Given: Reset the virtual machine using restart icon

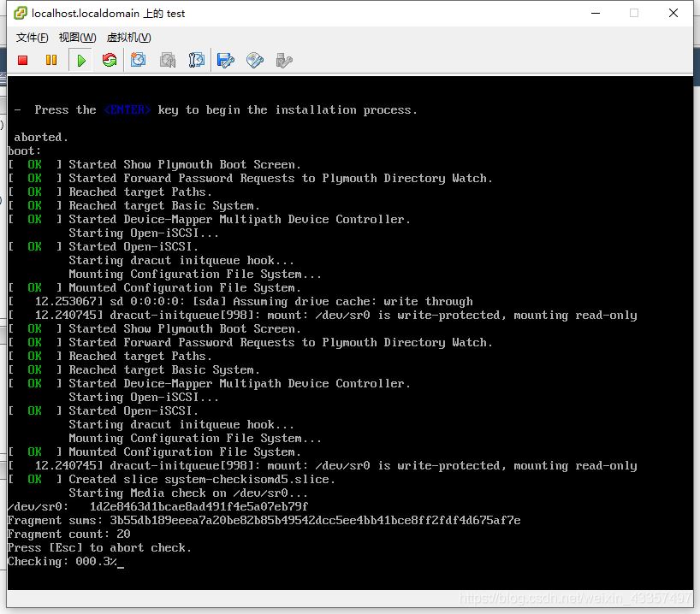Looking at the screenshot, I should point(110,60).
